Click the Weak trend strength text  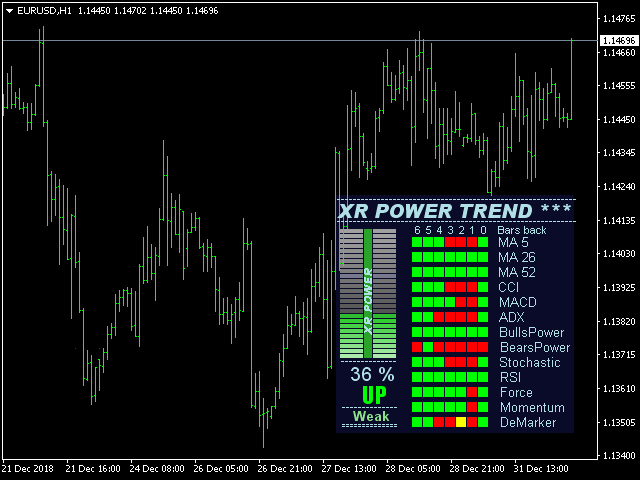(x=371, y=416)
